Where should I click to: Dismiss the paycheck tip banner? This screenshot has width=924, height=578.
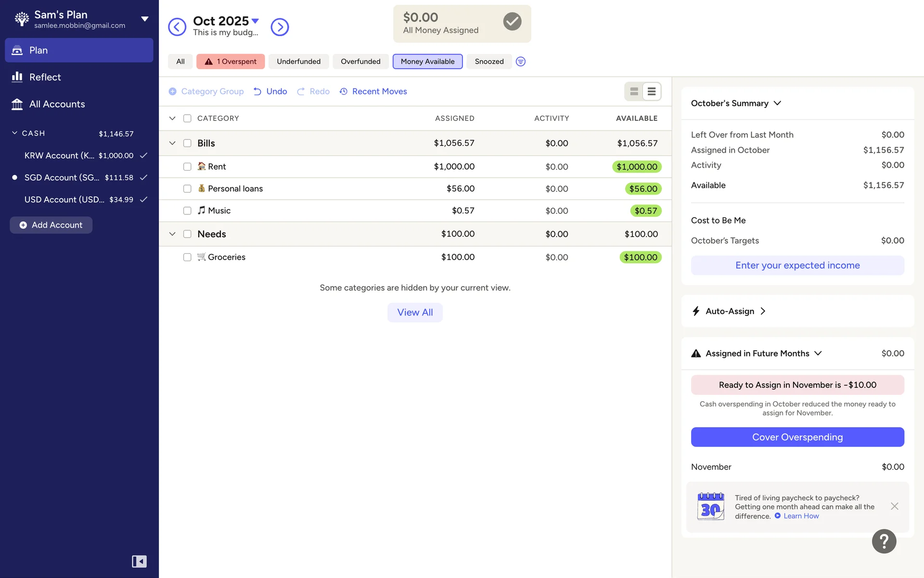[894, 506]
